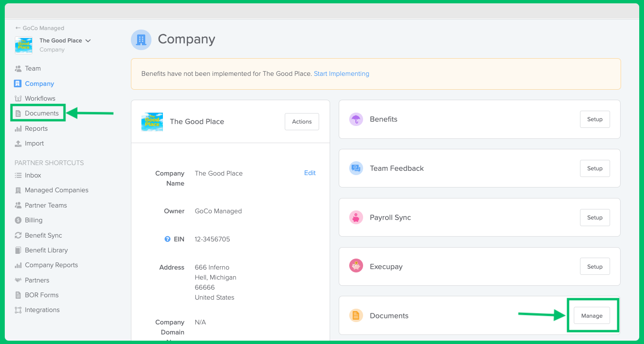Click The Good Place logo thumbnail
This screenshot has height=344, width=644.
pyautogui.click(x=152, y=122)
